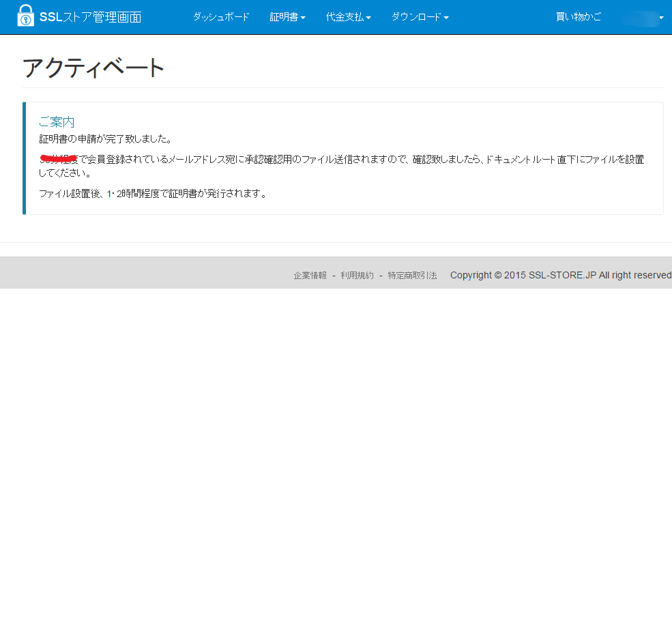
Task: Click the アクティベート page title
Action: (x=93, y=68)
